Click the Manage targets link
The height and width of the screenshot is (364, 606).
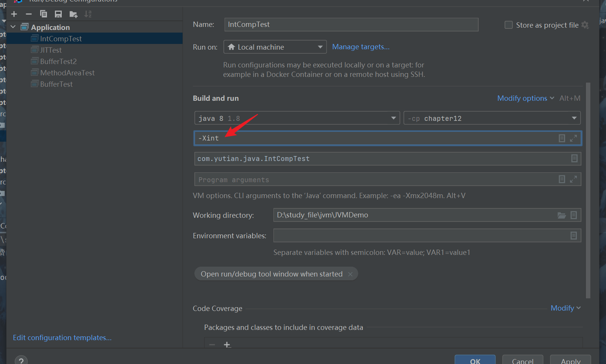point(361,47)
